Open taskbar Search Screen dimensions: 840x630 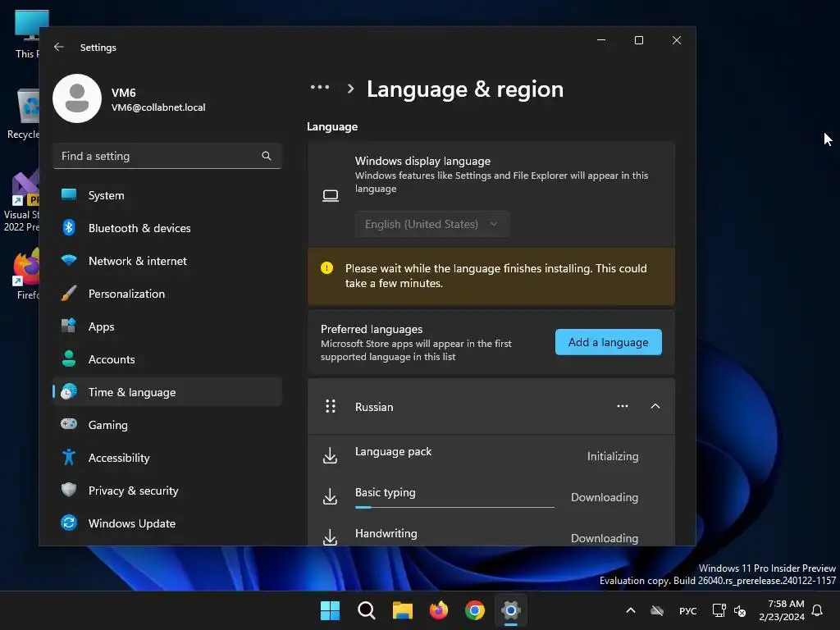367,610
